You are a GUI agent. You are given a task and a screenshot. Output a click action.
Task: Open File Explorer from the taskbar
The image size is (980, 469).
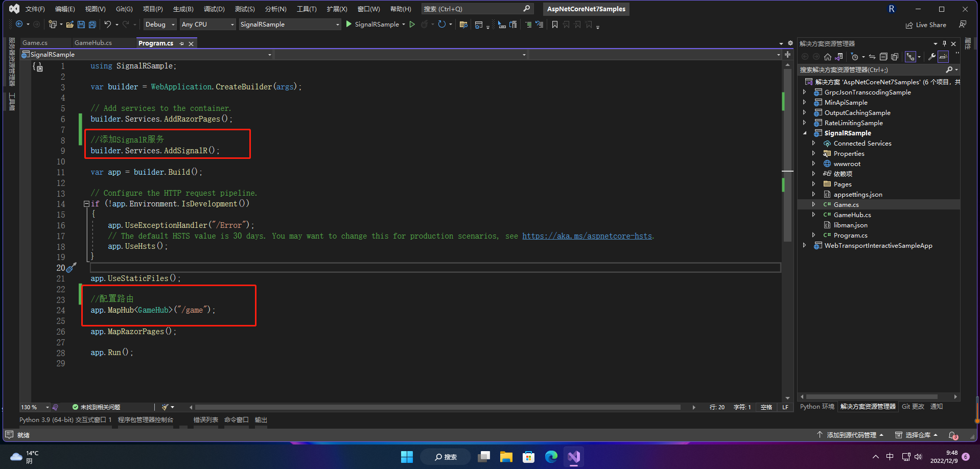coord(506,457)
